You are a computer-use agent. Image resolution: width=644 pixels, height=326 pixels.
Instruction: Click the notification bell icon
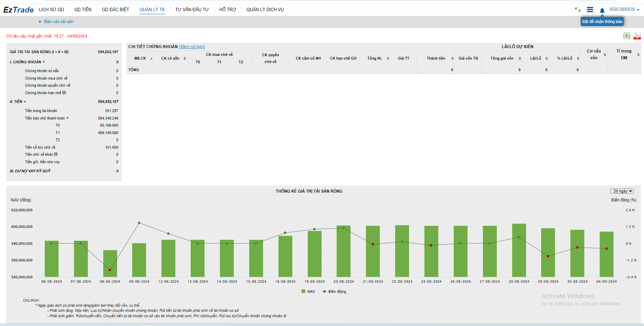tap(602, 10)
